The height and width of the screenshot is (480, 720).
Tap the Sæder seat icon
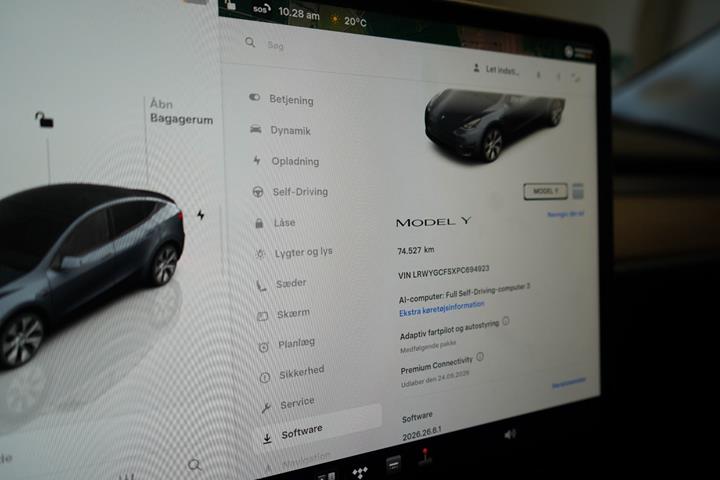261,286
